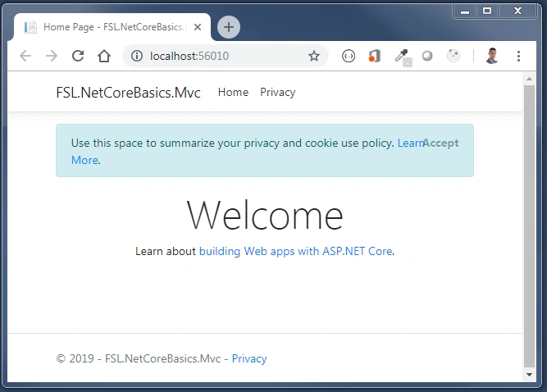
Task: Close the Home Page tab
Action: coord(198,27)
